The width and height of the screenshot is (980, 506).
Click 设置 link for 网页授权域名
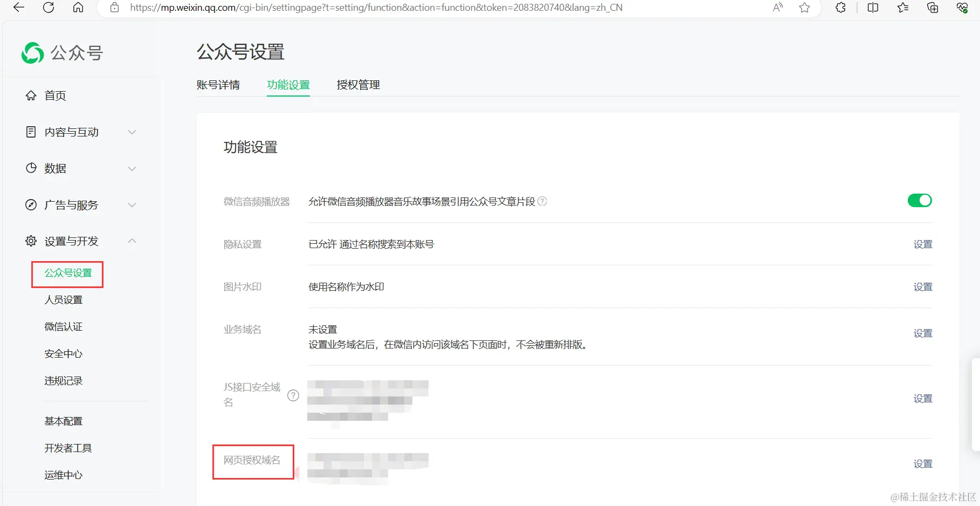tap(923, 464)
